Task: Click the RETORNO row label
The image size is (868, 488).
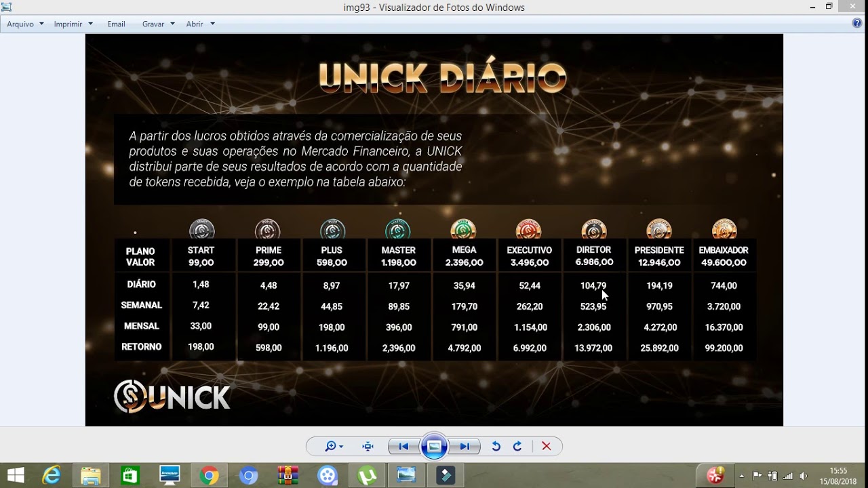Action: [141, 347]
